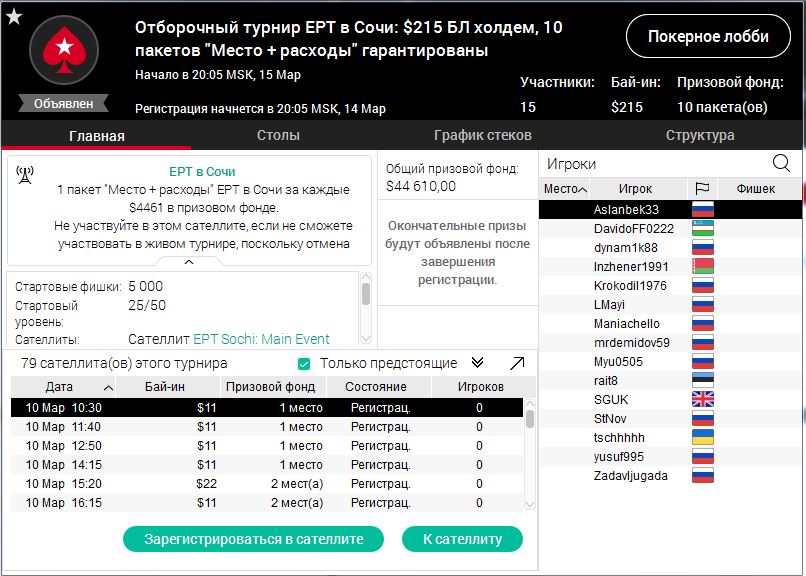Viewport: 806px width, 576px height.
Task: Click the PokerStars spade logo
Action: coord(64,50)
